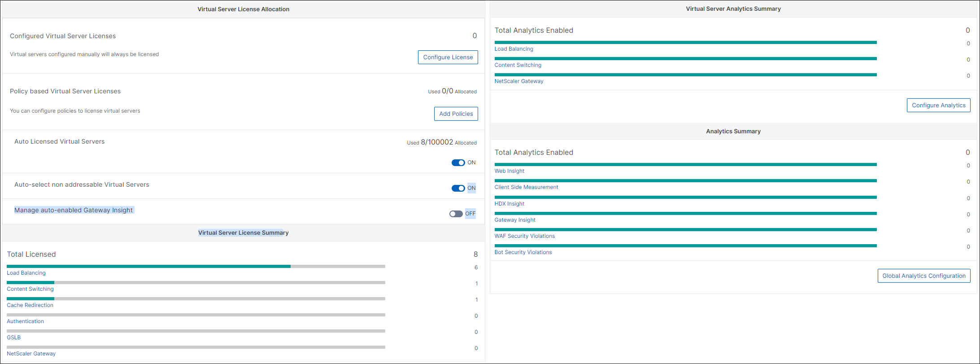This screenshot has height=364, width=980.
Task: Open Bot Security Violations link
Action: pyautogui.click(x=523, y=252)
